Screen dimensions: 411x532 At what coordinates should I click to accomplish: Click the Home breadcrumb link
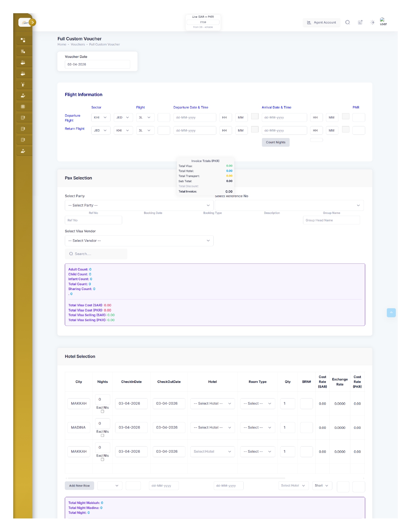click(x=62, y=44)
